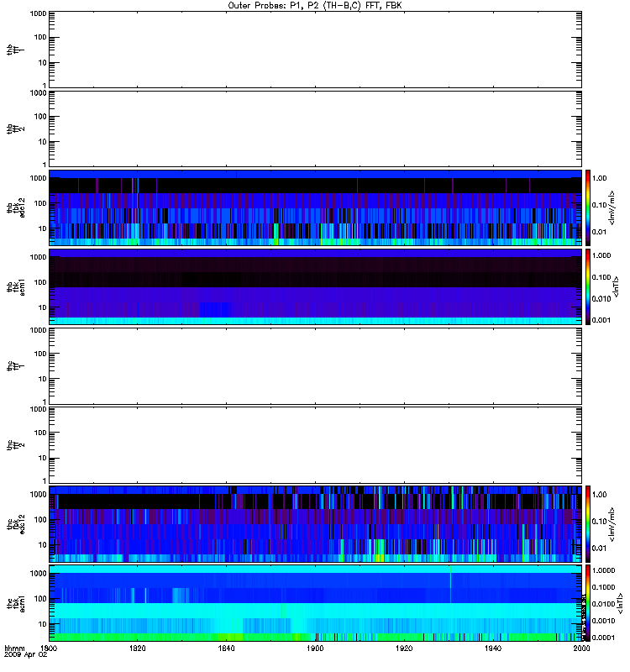Click the 1 y-axis tick of thc fff 2 panel

tap(45, 480)
